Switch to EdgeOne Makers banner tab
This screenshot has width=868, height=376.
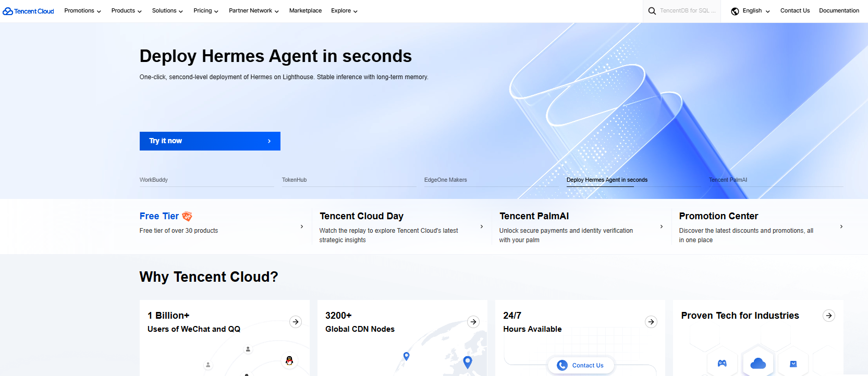click(446, 180)
